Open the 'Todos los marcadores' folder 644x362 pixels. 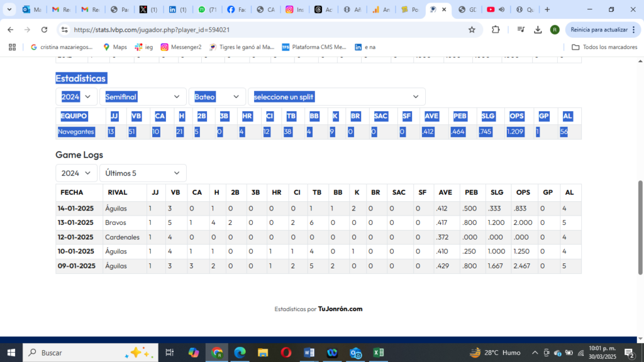point(604,47)
